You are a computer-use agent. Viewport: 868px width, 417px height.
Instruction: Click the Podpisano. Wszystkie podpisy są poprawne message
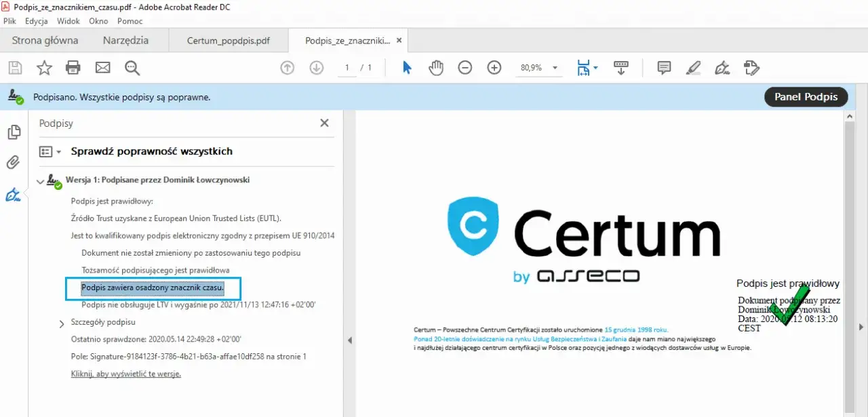(121, 97)
